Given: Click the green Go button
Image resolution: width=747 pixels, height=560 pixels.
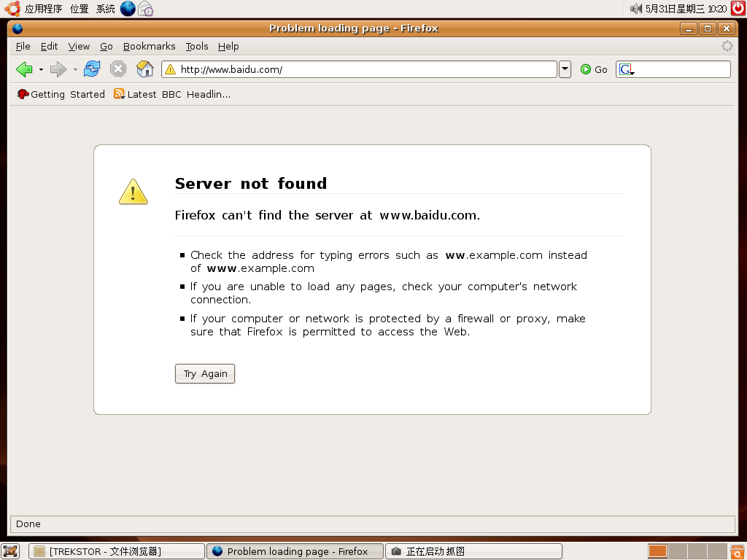Looking at the screenshot, I should coord(594,69).
